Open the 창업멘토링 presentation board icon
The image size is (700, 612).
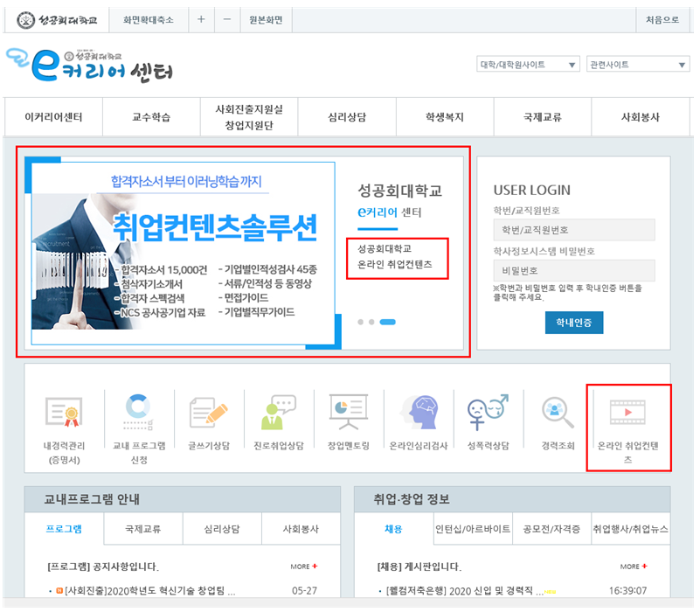(x=348, y=412)
